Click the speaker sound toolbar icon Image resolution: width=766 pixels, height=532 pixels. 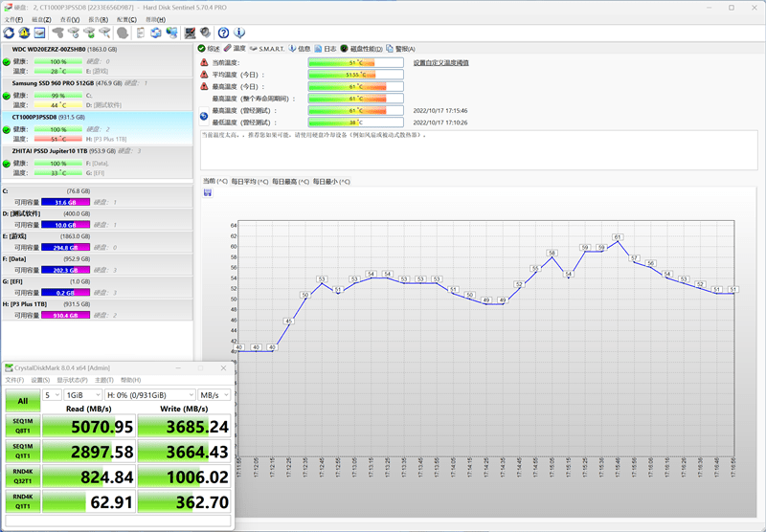[205, 33]
